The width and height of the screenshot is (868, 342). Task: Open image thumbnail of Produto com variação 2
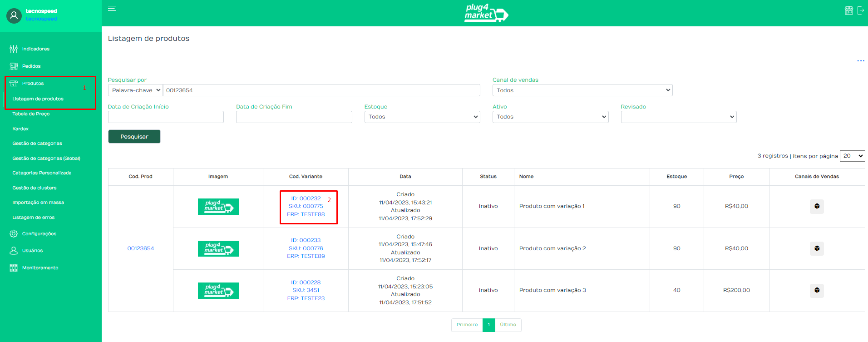[x=218, y=248]
